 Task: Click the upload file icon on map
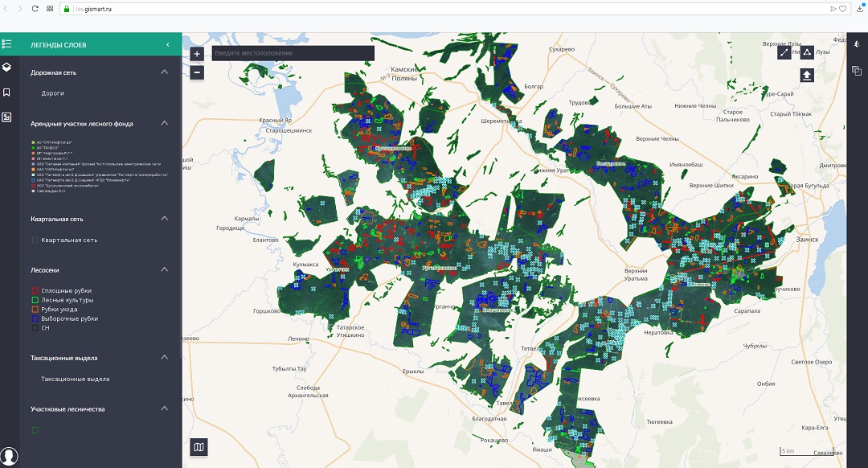(807, 75)
